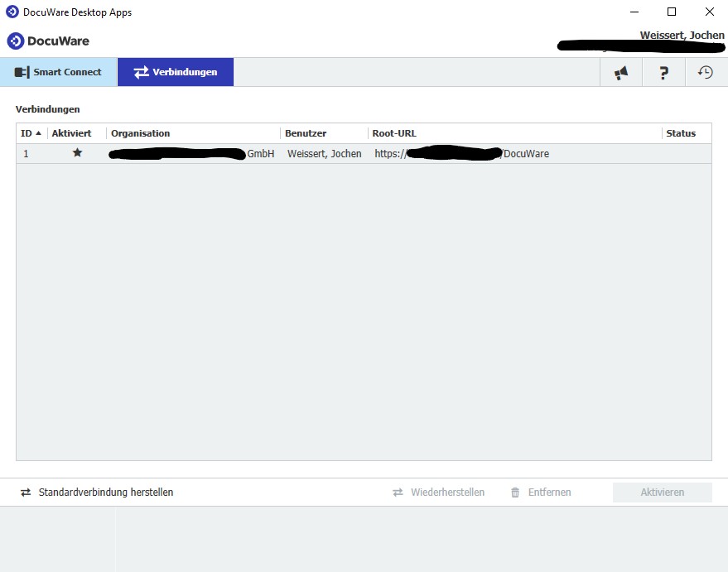
Task: Click the Aktiviert column header
Action: [x=72, y=133]
